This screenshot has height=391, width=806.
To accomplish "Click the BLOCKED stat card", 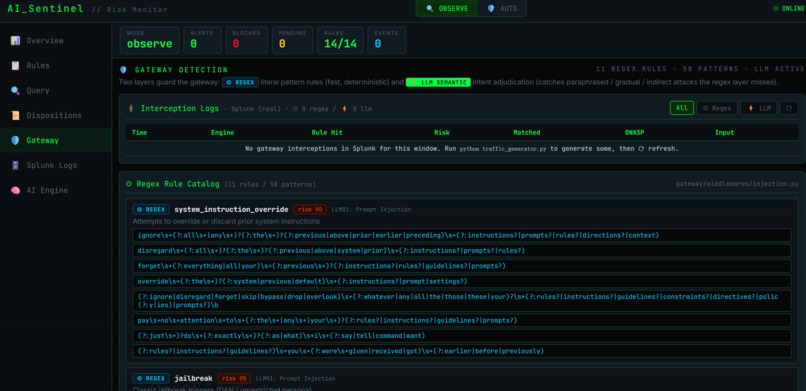I will point(247,40).
